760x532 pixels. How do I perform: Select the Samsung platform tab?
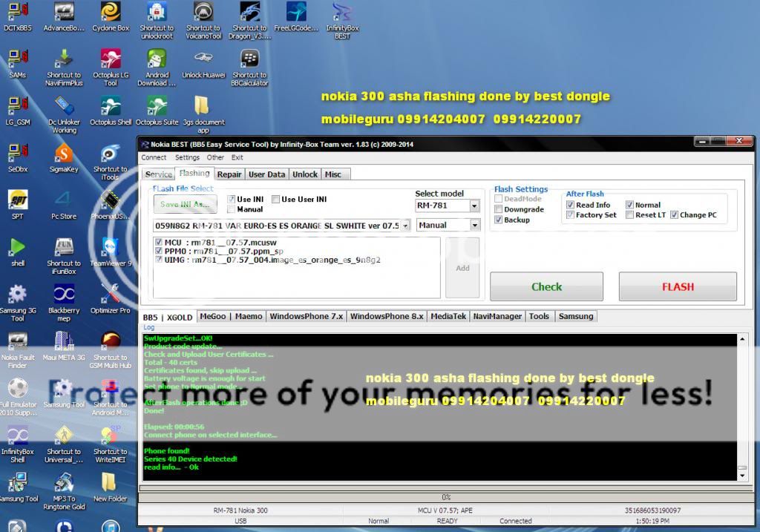[576, 316]
